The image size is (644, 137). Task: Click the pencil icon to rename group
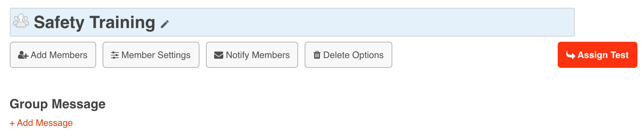[165, 24]
